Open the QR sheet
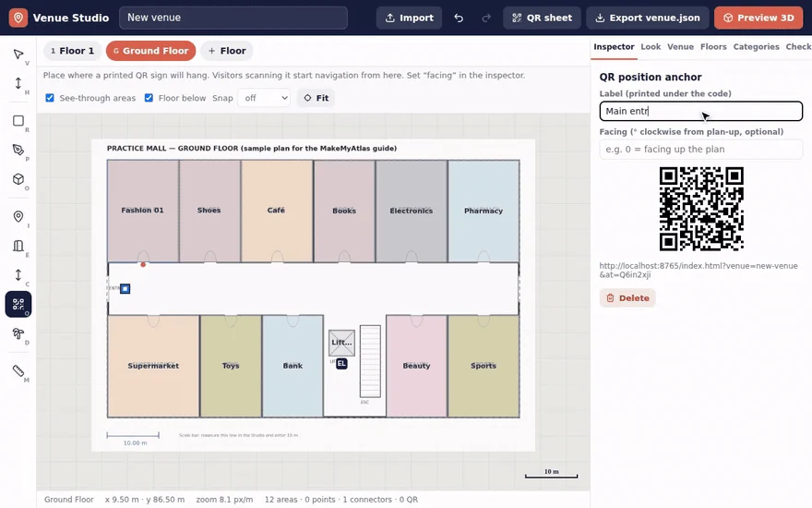812x508 pixels. click(x=542, y=18)
